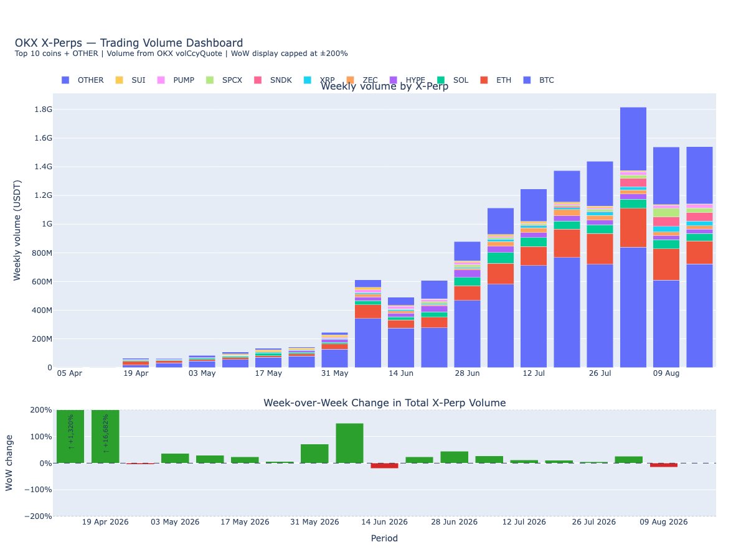Click the '09 Aug 2026' tick on the WoW chart
The width and height of the screenshot is (741, 560).
pyautogui.click(x=664, y=522)
